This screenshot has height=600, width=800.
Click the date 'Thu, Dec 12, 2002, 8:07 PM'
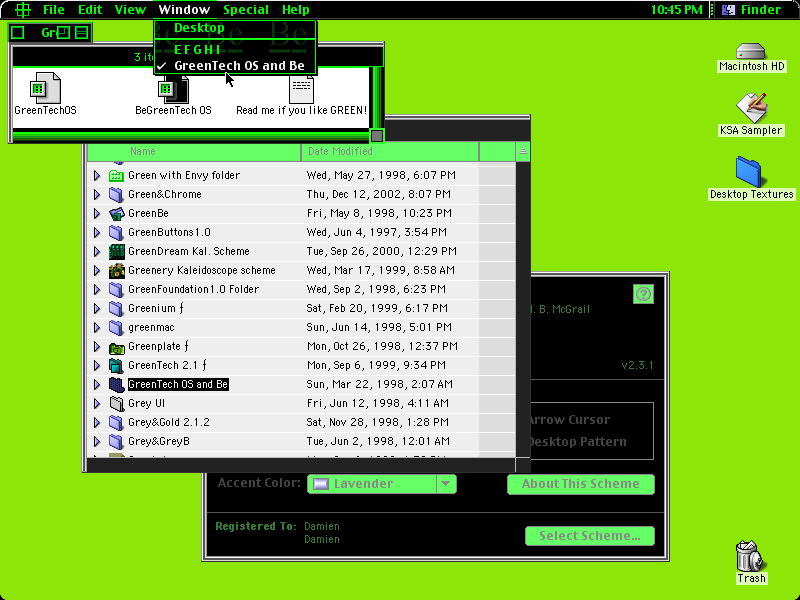(x=379, y=194)
